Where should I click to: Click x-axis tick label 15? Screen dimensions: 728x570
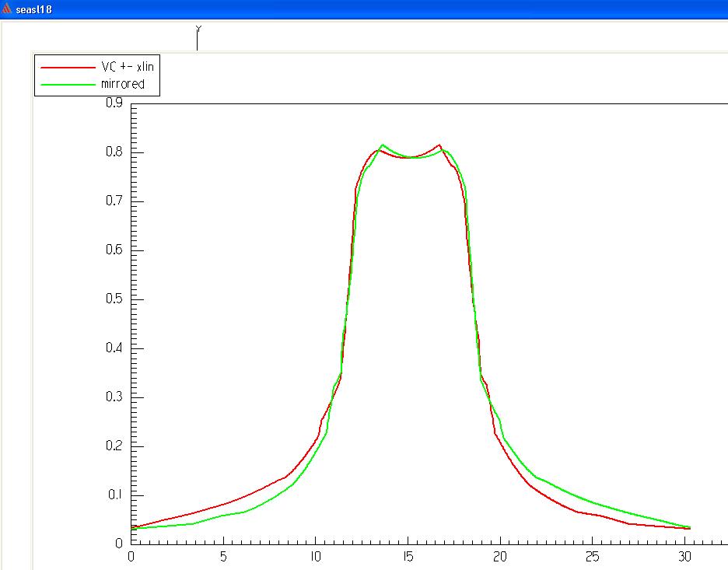(x=408, y=557)
